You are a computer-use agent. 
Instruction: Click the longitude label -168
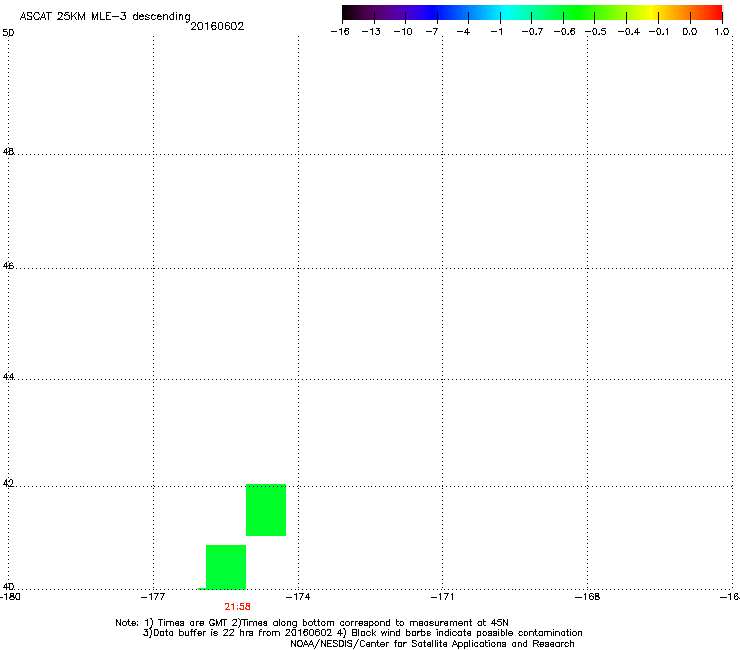click(x=588, y=597)
